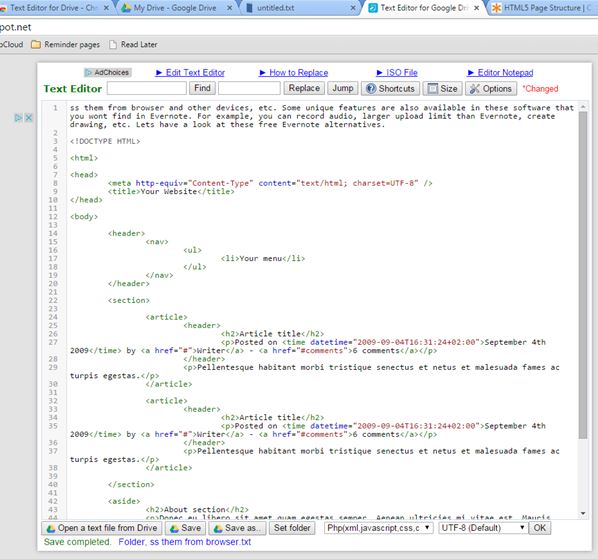The width and height of the screenshot is (598, 559).
Task: Open Options with the tools icon
Action: point(491,88)
